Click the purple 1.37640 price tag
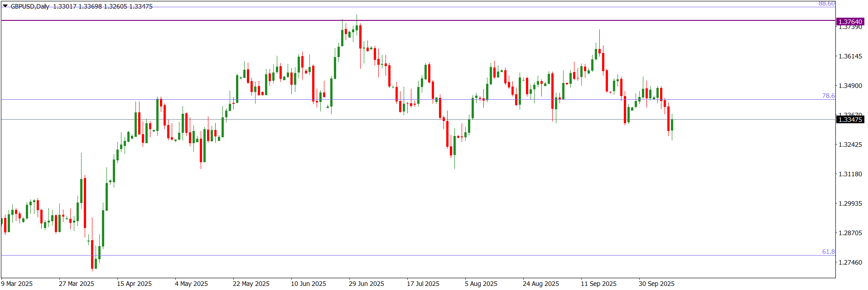Screen dimensions: 868x290 pos(850,22)
